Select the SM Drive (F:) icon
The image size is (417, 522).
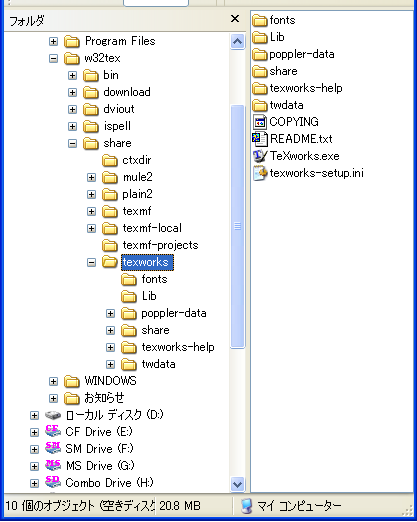(x=53, y=448)
